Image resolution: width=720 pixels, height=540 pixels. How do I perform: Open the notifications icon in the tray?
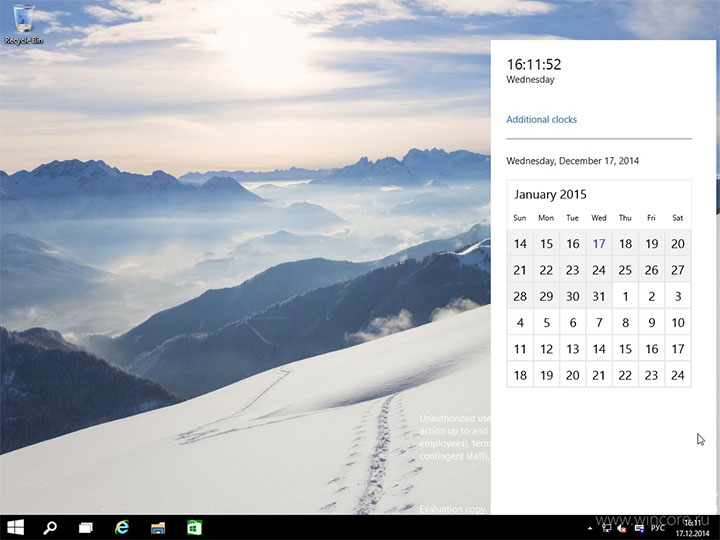[639, 527]
